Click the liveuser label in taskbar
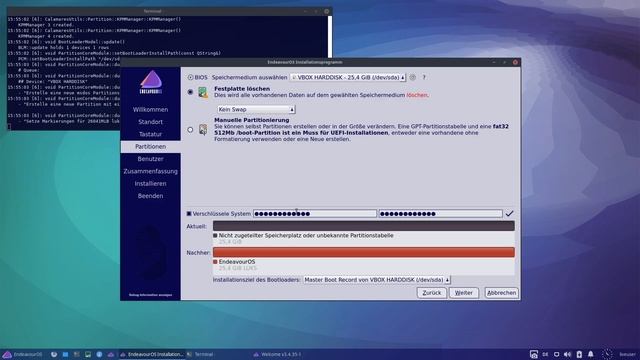 click(627, 354)
